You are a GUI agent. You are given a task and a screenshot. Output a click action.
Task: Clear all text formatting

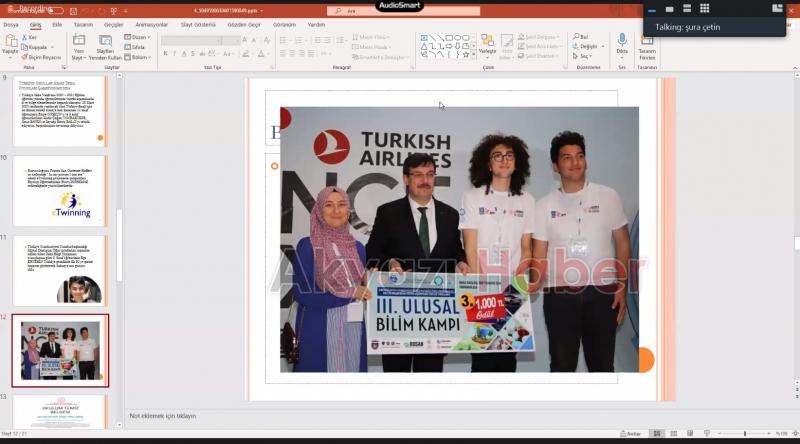(x=267, y=40)
